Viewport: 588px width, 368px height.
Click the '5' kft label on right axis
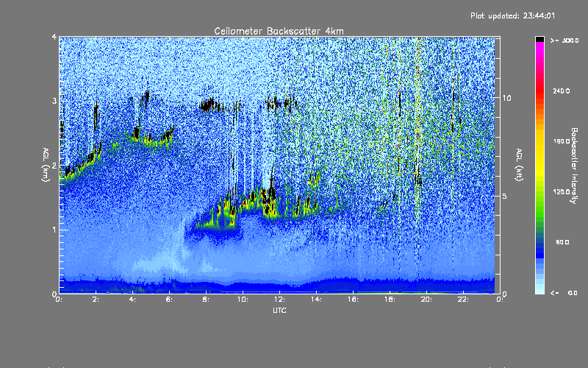coord(505,196)
